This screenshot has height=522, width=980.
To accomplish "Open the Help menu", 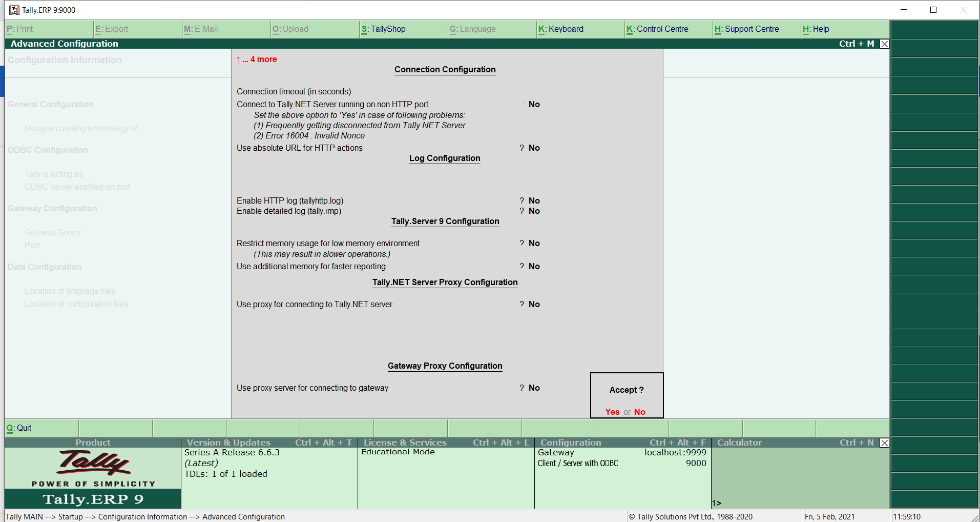I will 845,29.
